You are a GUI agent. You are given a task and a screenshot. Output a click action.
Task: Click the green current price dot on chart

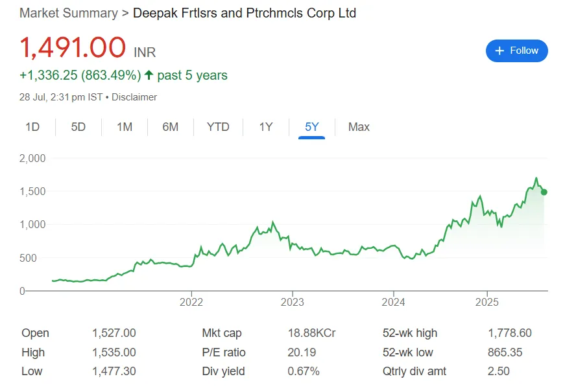click(x=544, y=192)
